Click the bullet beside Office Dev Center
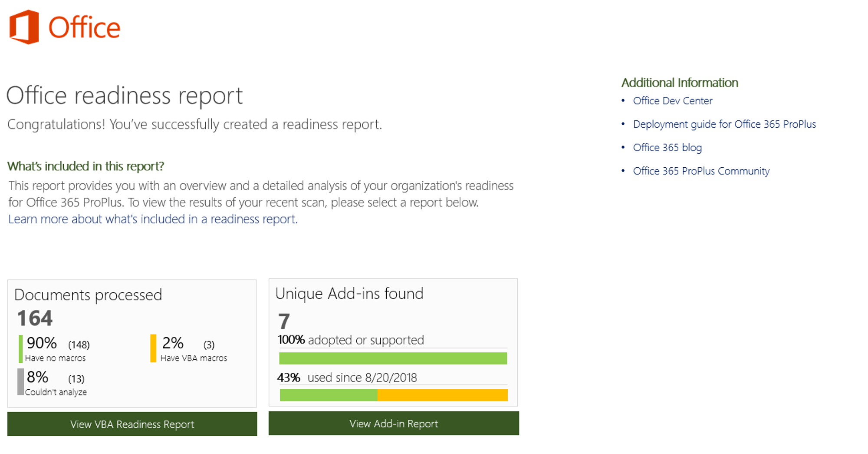The image size is (868, 454). [624, 101]
